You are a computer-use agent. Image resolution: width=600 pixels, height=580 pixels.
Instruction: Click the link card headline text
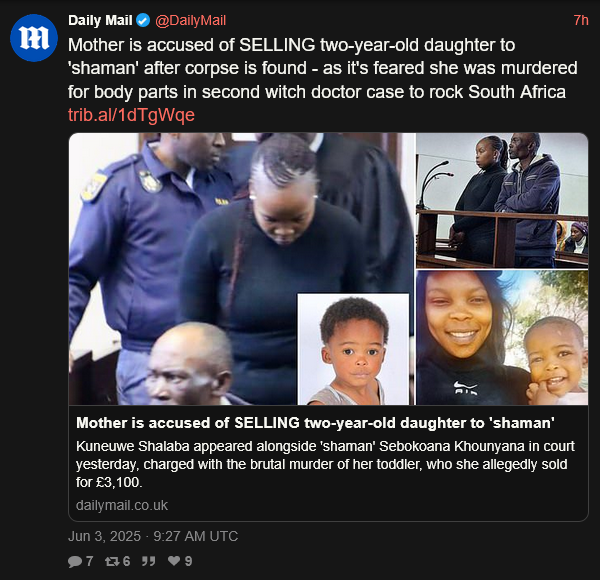[x=315, y=423]
